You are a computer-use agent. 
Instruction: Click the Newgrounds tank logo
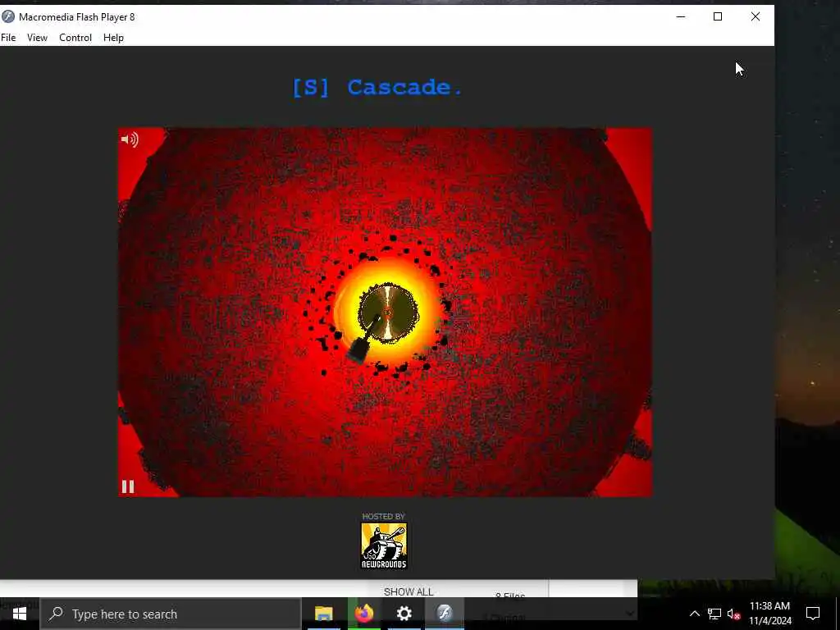tap(384, 546)
